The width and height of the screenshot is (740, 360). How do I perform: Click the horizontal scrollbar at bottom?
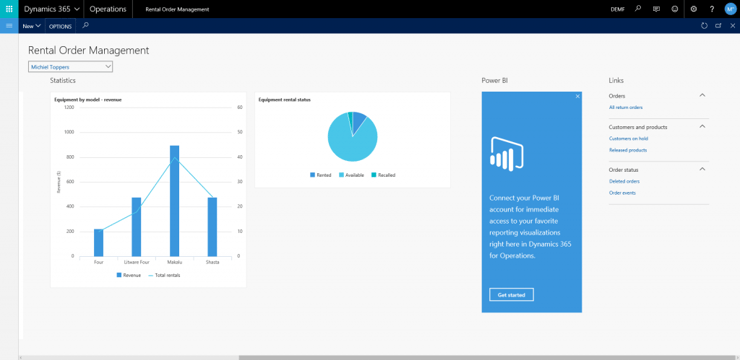486,358
